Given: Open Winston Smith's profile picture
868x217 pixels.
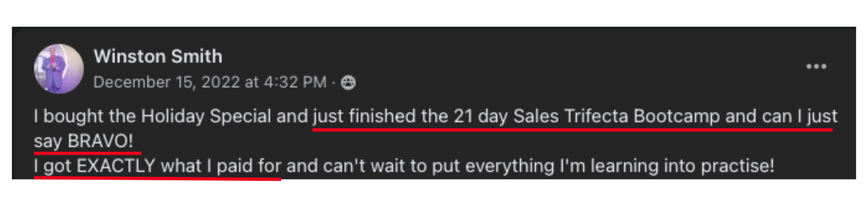Looking at the screenshot, I should (x=59, y=68).
